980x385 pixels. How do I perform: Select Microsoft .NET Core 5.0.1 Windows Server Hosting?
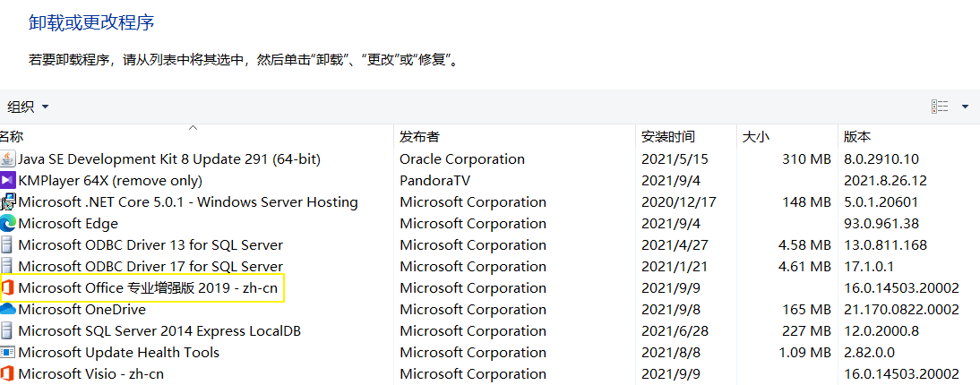click(x=188, y=201)
